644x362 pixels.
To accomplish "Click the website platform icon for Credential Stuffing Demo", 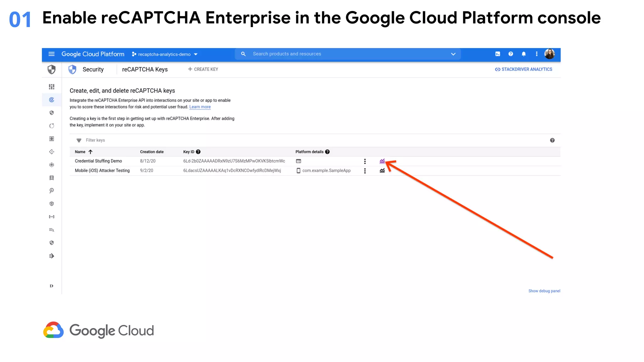I will click(298, 161).
